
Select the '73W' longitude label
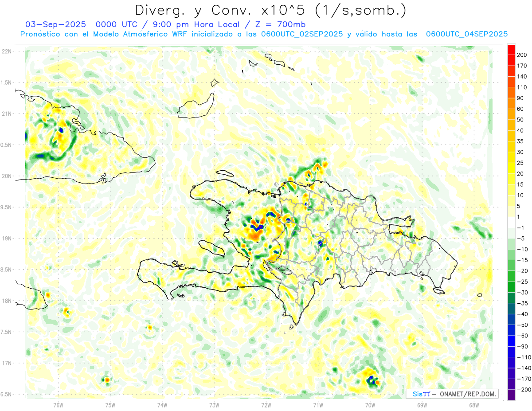point(214,405)
